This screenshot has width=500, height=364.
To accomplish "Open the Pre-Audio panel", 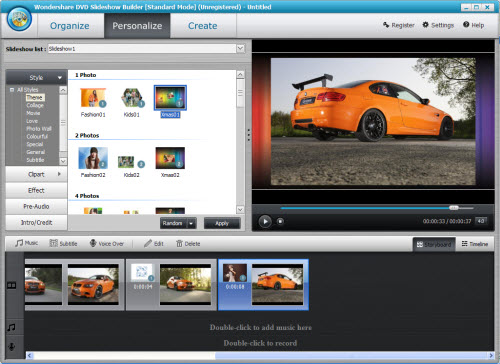I will point(36,206).
